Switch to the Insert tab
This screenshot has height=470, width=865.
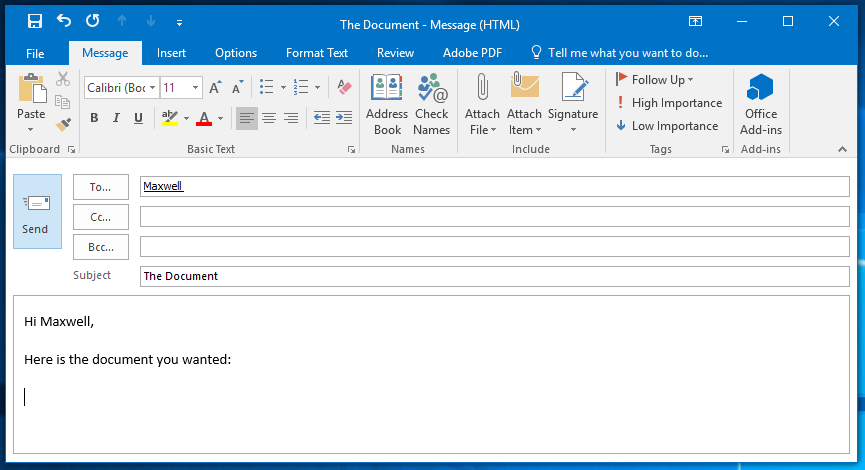(x=171, y=53)
